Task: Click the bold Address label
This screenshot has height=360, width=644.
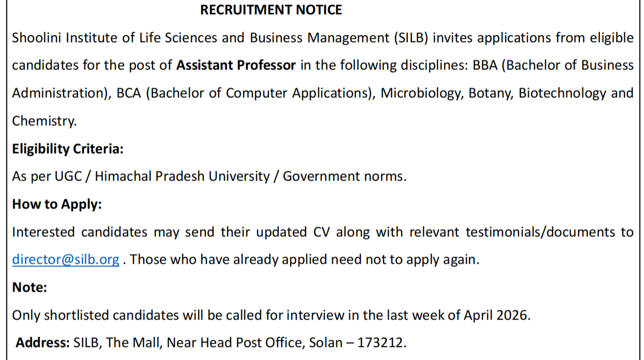Action: click(x=43, y=343)
